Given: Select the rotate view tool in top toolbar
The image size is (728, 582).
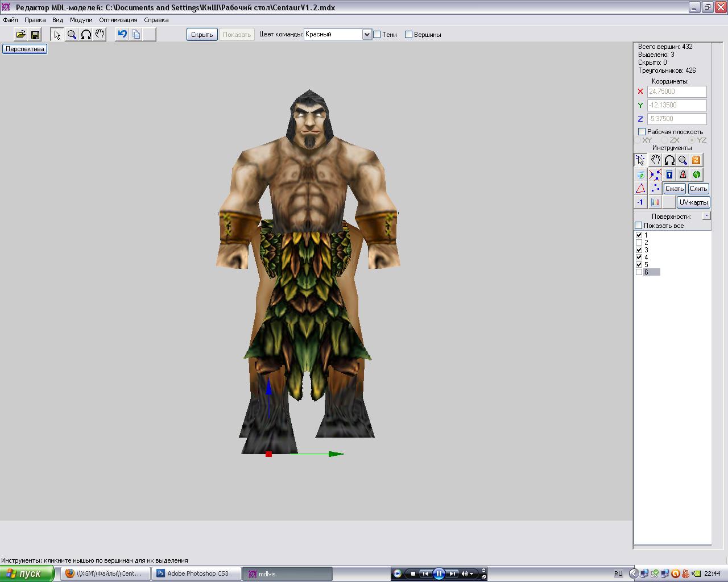Looking at the screenshot, I should (x=86, y=35).
